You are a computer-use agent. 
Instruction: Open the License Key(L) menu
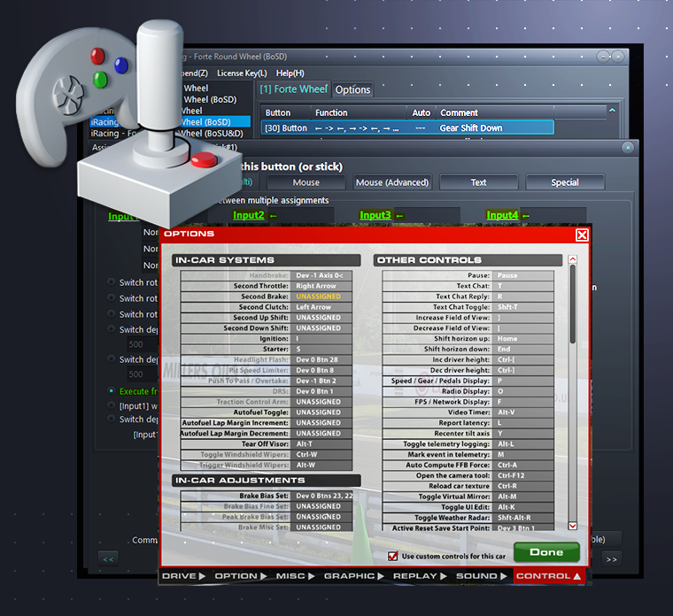[242, 73]
